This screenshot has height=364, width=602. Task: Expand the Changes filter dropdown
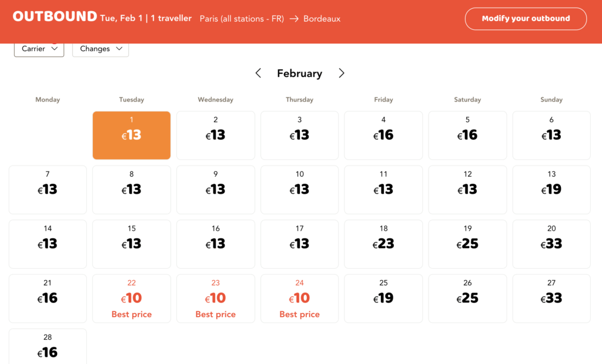click(101, 49)
